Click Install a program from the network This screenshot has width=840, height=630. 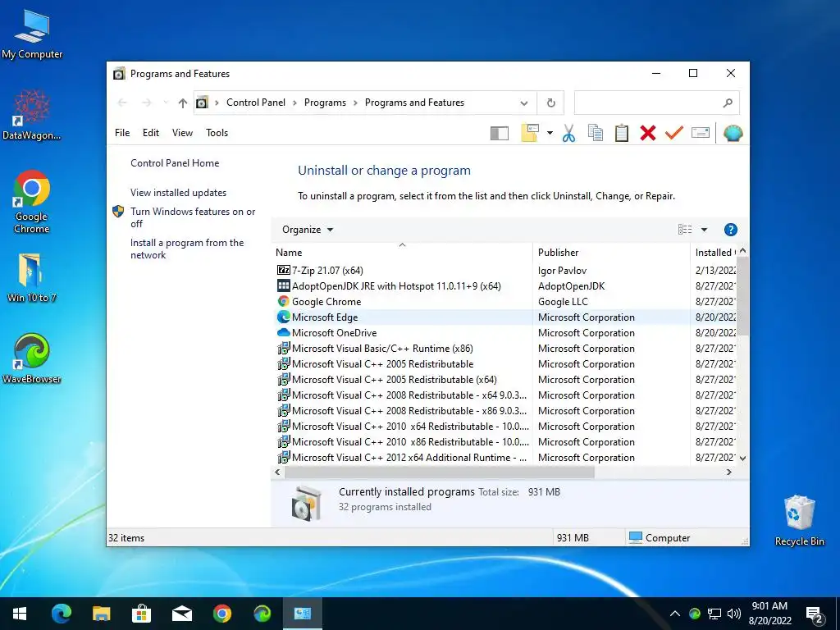tap(187, 249)
